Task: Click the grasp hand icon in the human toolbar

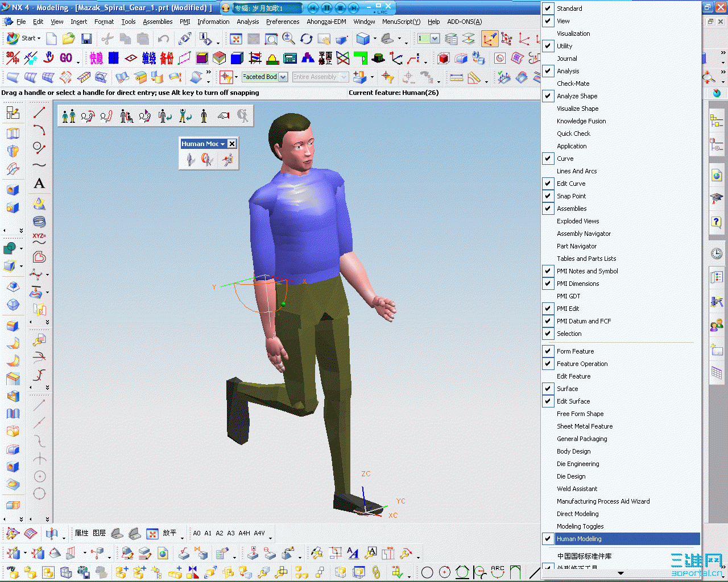Action: click(222, 116)
